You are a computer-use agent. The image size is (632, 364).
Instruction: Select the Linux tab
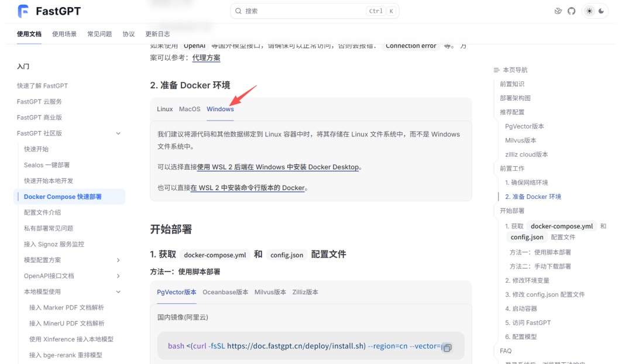click(x=165, y=109)
